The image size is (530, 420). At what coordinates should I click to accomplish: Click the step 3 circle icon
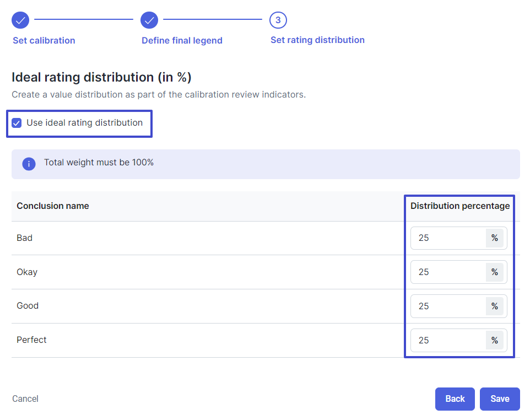(x=278, y=20)
